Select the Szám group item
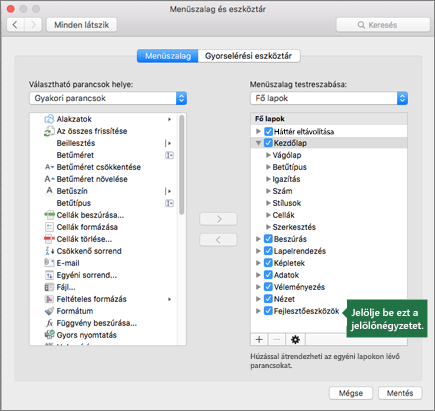The width and height of the screenshot is (435, 411). pos(282,191)
